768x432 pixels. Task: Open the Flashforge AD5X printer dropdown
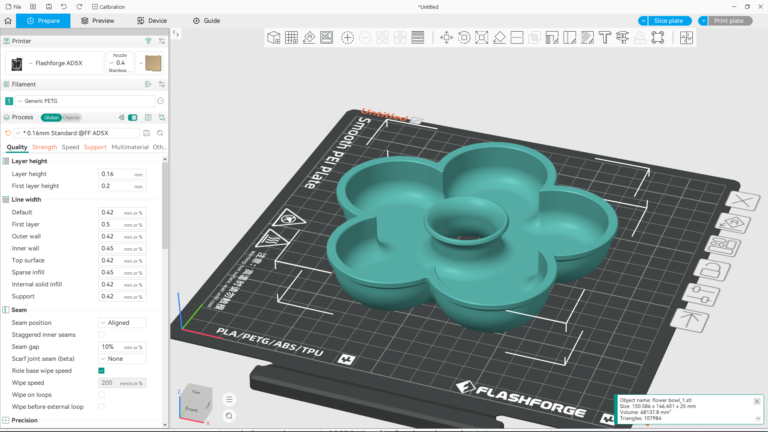[55, 63]
